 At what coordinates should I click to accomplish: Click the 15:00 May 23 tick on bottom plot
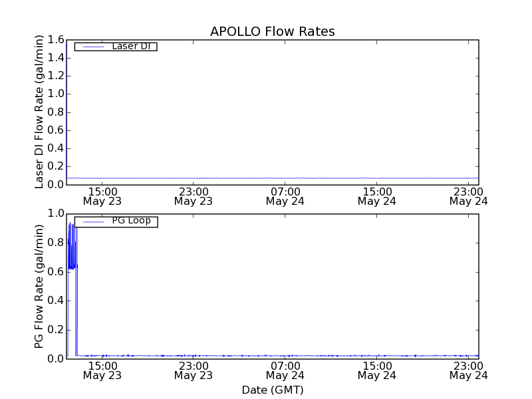pos(102,370)
